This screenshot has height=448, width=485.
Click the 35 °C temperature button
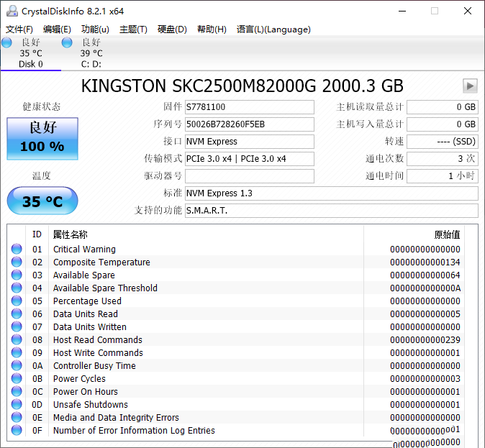pos(42,201)
